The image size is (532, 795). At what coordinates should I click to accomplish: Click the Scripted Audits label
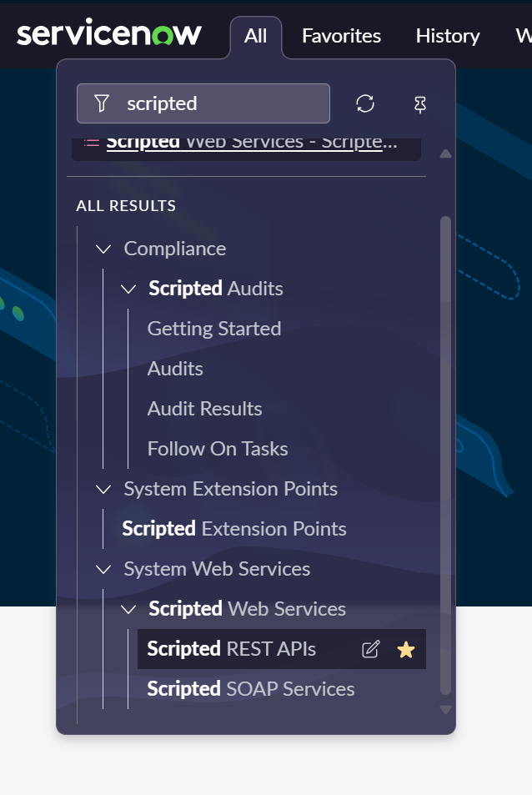coord(216,289)
